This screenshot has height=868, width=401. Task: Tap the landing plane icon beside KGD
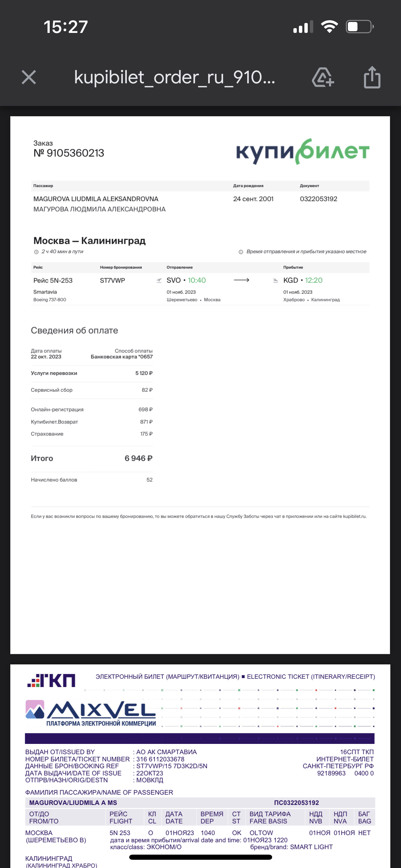click(x=276, y=280)
